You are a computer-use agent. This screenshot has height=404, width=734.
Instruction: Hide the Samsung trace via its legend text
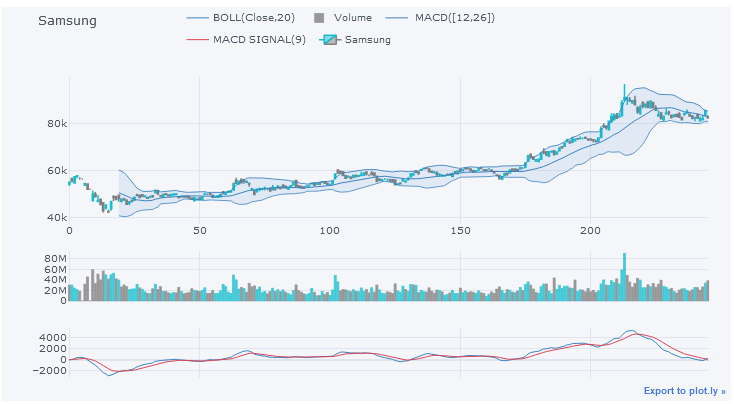[367, 40]
